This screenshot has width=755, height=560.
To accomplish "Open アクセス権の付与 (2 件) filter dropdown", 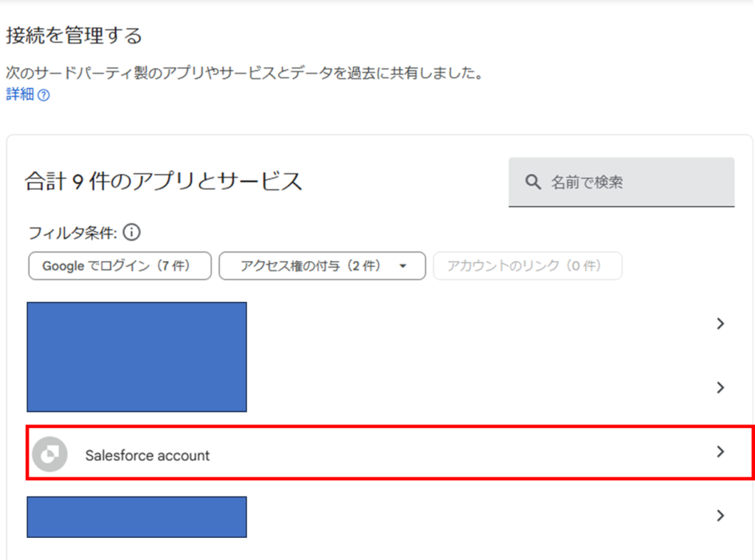I will (x=322, y=265).
